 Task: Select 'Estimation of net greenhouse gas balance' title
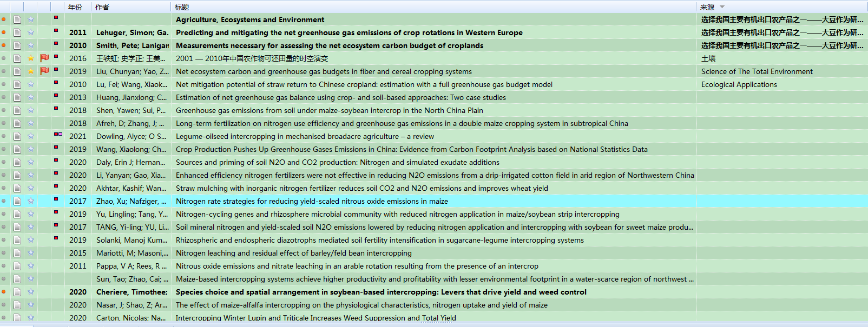click(x=341, y=97)
